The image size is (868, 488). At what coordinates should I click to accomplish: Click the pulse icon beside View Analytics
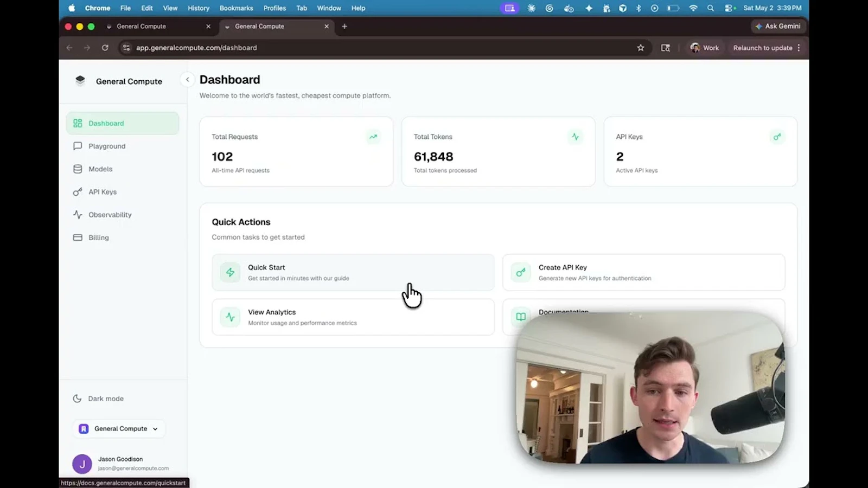coord(230,317)
